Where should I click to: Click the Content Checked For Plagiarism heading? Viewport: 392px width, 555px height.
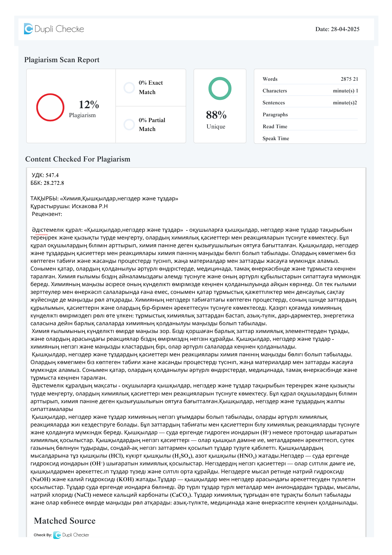(78, 159)
